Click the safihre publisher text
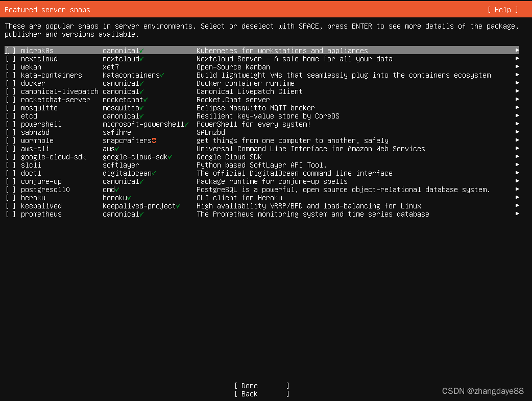532x401 pixels. [x=117, y=132]
